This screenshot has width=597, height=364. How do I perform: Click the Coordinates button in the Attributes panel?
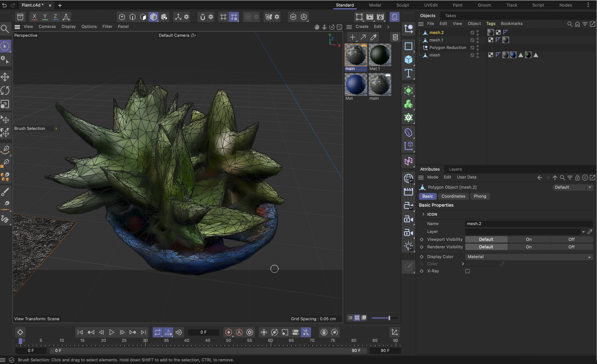click(x=453, y=196)
